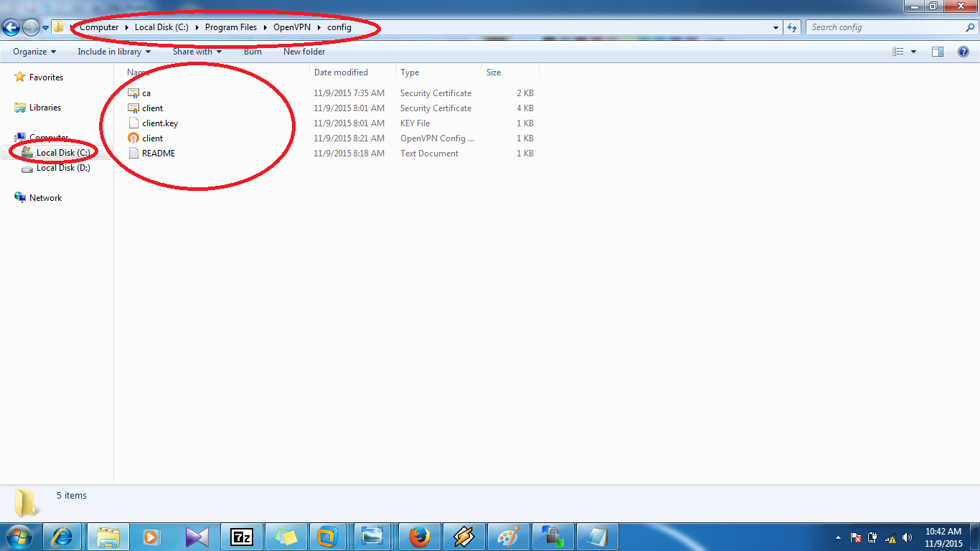Click the power plug tray icon

[873, 537]
